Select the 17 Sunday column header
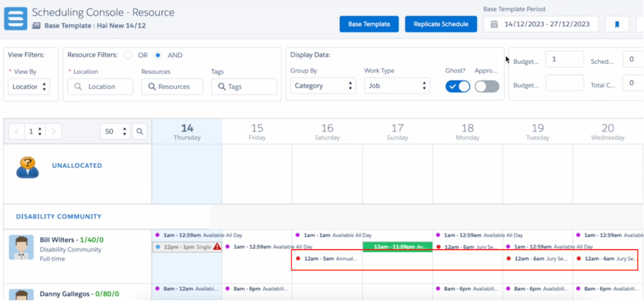Viewport: 644px width, 303px height. click(397, 131)
